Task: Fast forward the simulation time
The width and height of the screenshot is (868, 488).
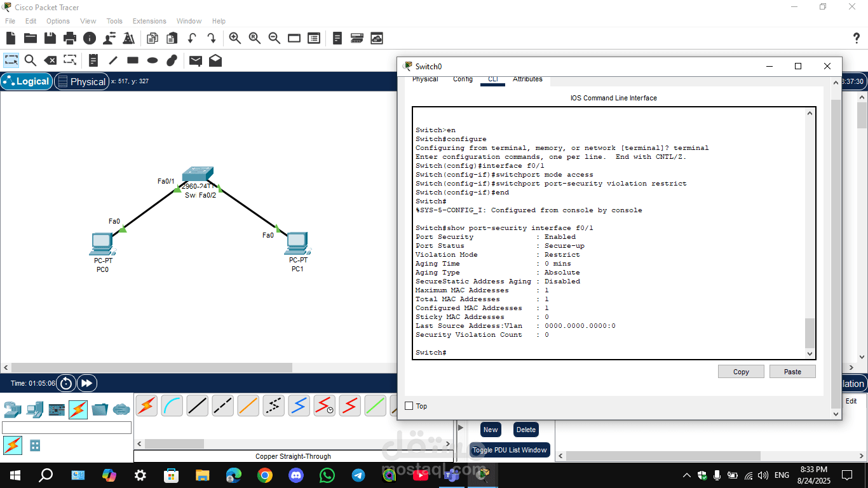Action: [x=86, y=383]
